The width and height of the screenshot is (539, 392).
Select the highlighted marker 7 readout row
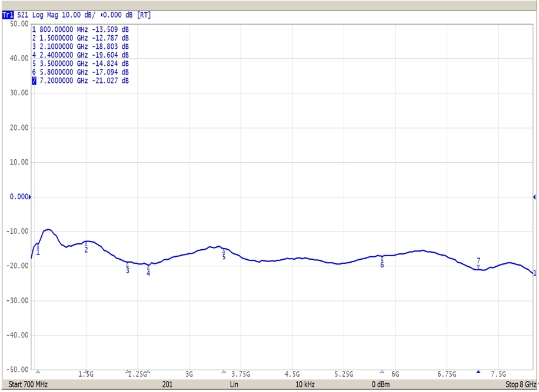[81, 81]
